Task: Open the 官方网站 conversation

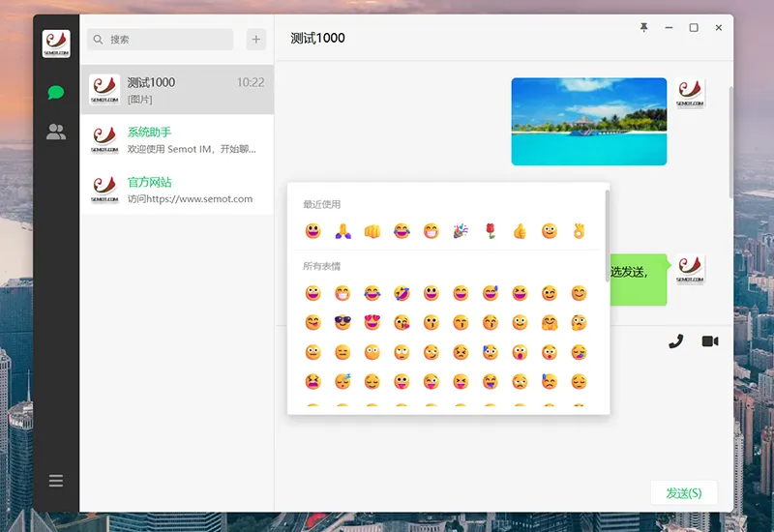Action: (x=176, y=191)
